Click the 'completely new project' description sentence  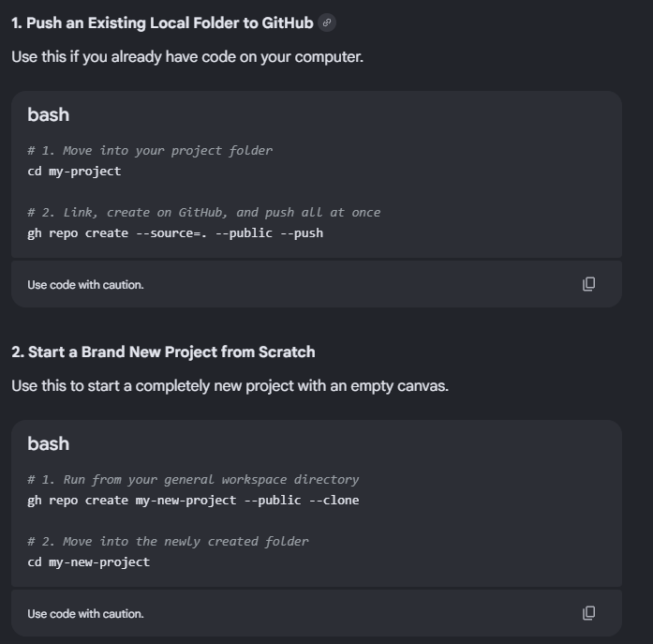230,385
